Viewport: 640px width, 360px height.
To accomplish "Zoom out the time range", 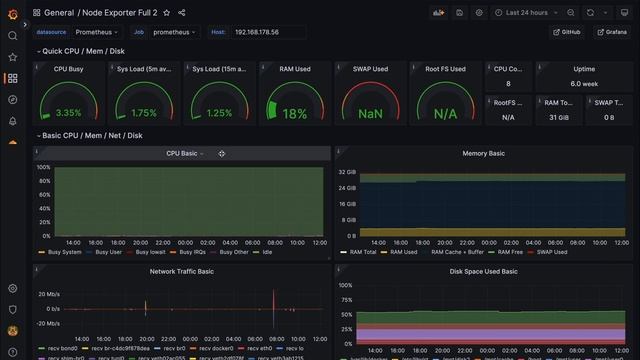I will tap(571, 13).
